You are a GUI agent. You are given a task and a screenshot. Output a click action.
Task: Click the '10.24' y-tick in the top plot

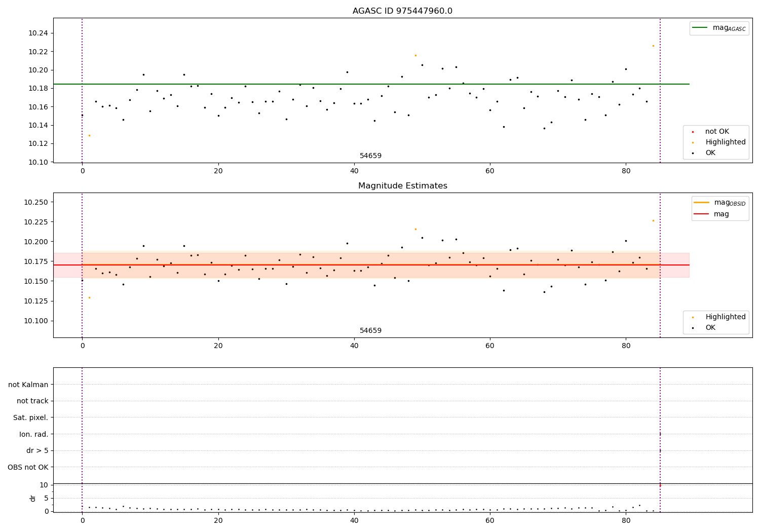click(38, 33)
